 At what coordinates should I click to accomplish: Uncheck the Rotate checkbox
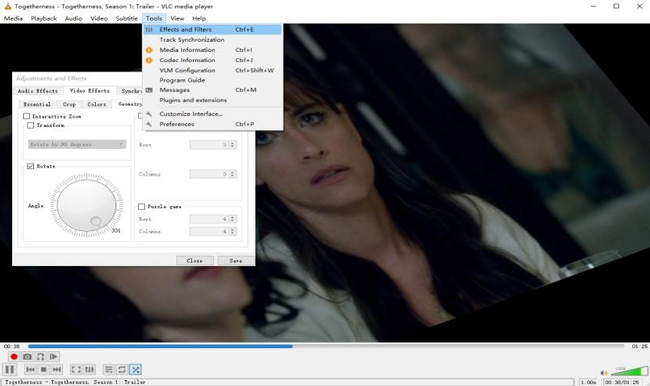click(30, 166)
